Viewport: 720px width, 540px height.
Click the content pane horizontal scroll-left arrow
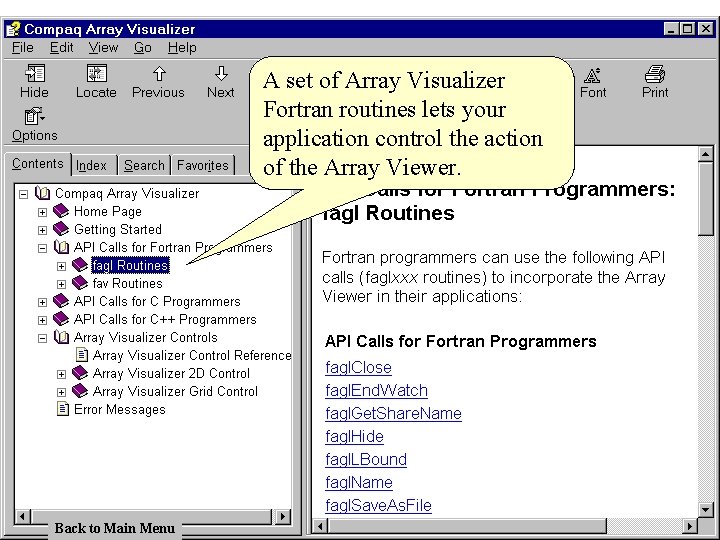pos(320,525)
